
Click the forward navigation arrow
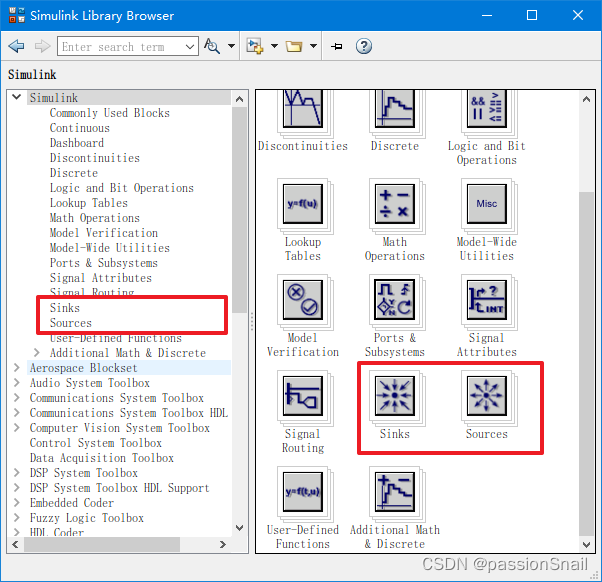point(42,46)
